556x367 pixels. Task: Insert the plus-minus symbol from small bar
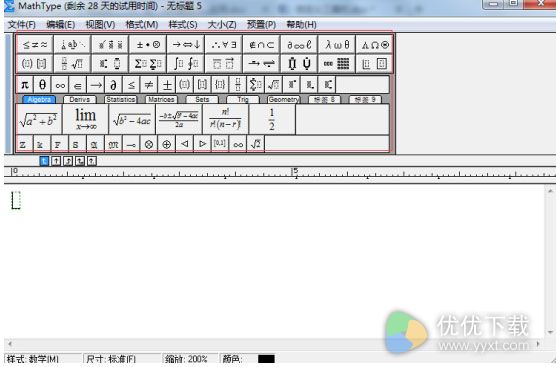coord(167,85)
